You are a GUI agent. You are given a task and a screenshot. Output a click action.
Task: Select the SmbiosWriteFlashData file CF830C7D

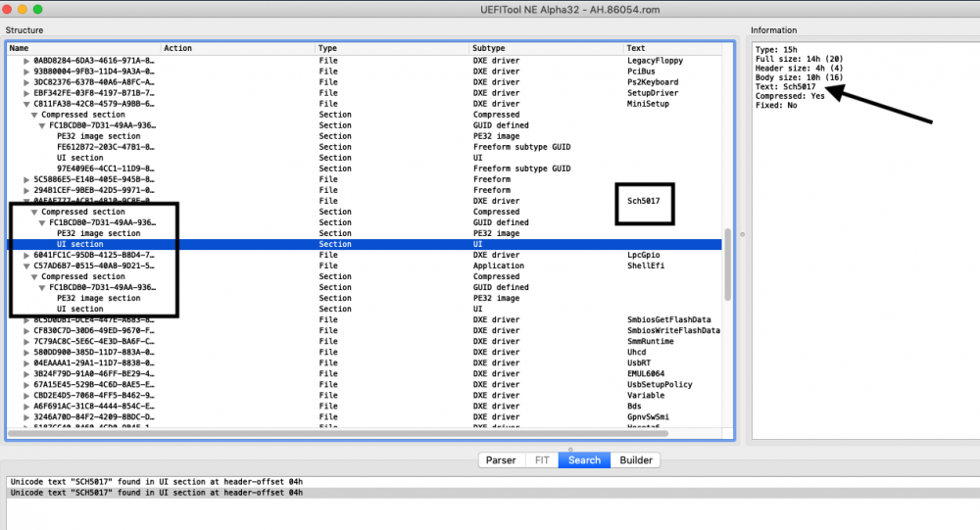click(365, 330)
